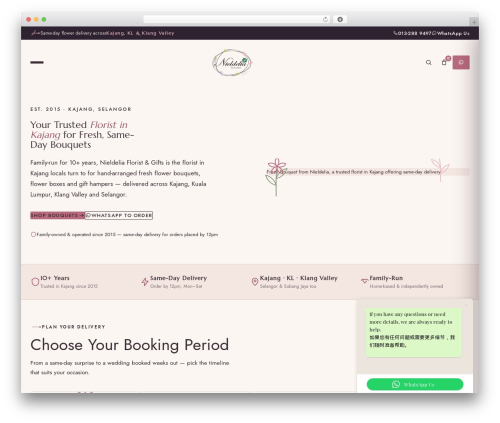Click 'Trusted in Kajang since 2015' subtext
Viewport: 500px width, 423px height.
69,286
